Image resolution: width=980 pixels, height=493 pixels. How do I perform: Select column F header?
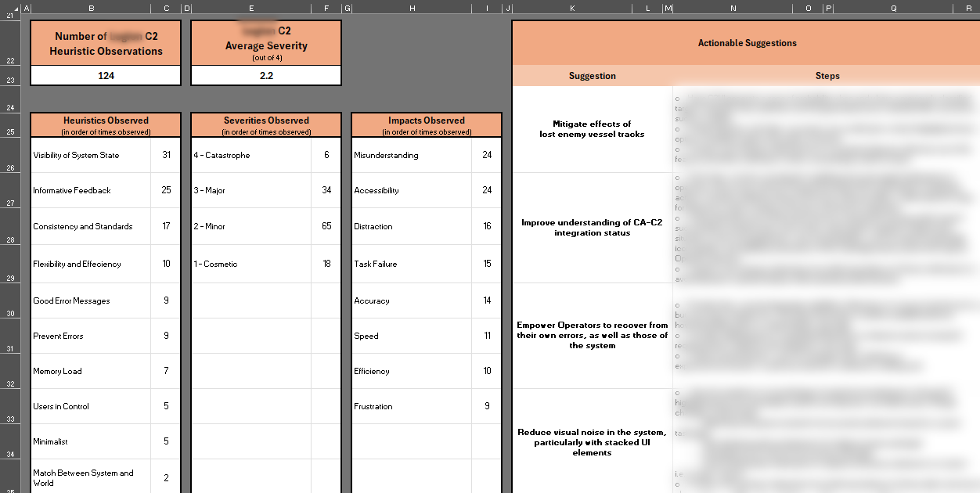pos(326,8)
